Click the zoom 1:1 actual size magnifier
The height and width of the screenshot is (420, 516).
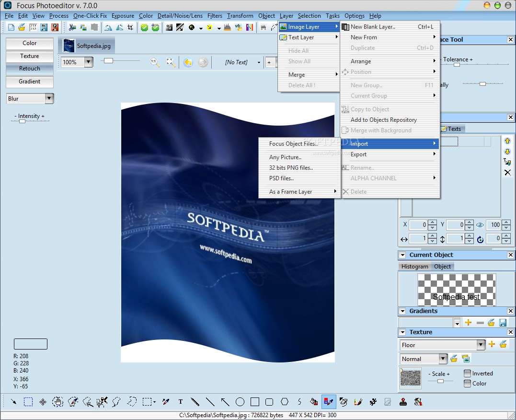point(154,62)
